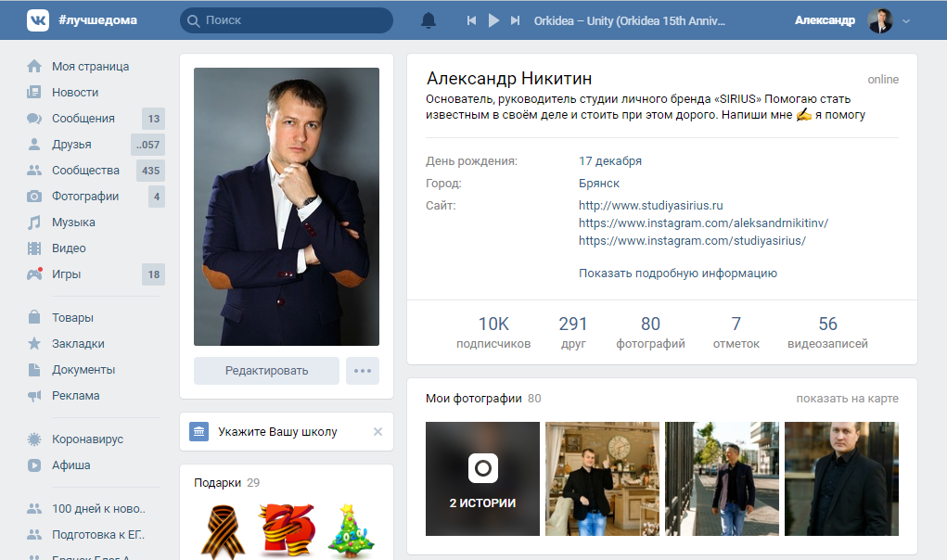Select Музыка in the left sidebar
The image size is (947, 560).
71,222
